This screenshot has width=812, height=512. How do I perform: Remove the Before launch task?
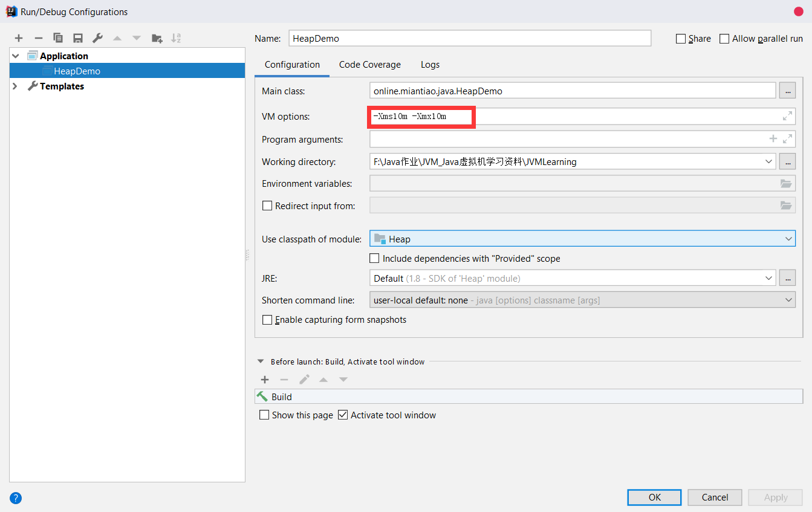pos(284,380)
